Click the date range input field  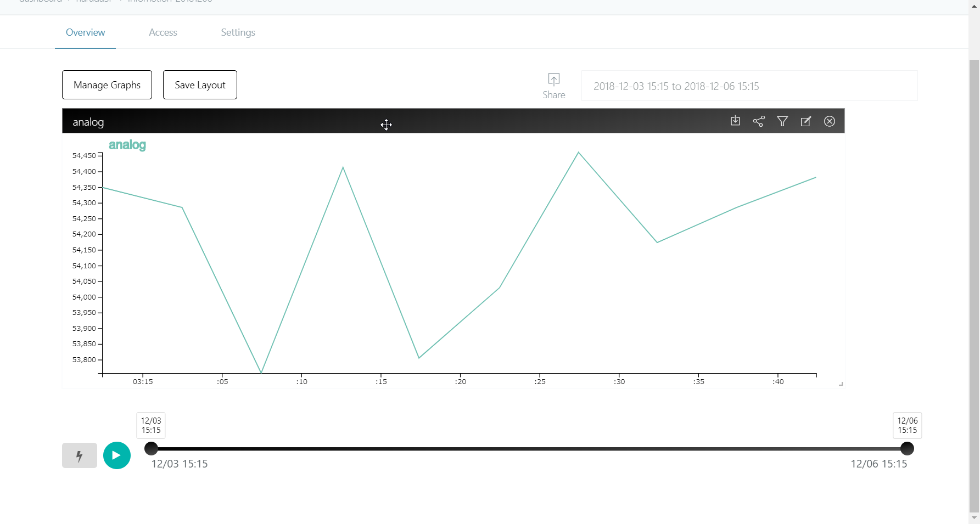click(x=749, y=86)
